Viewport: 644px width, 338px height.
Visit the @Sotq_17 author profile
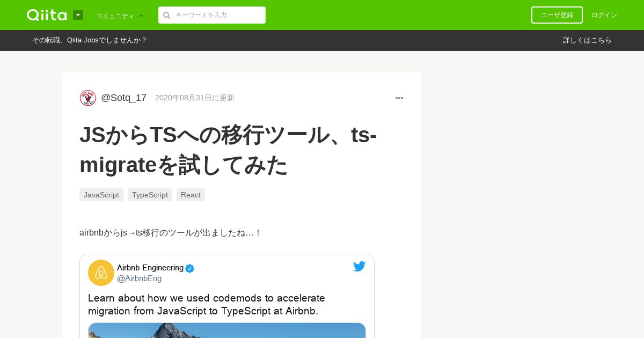(x=123, y=98)
